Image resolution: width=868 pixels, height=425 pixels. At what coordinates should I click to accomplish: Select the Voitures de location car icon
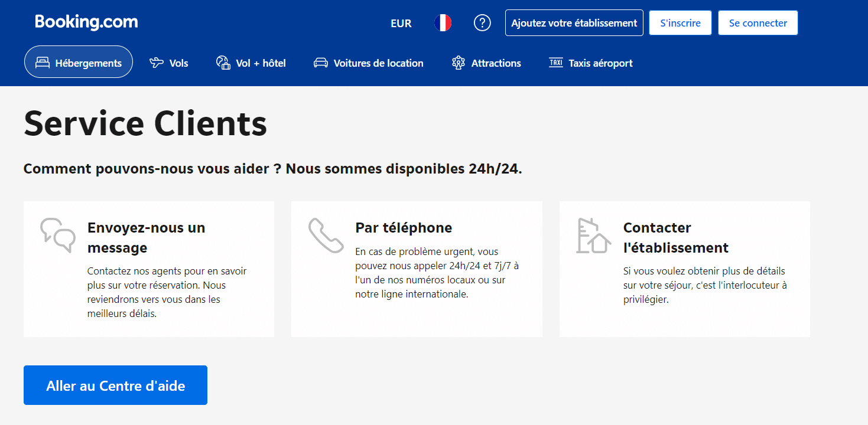click(320, 61)
